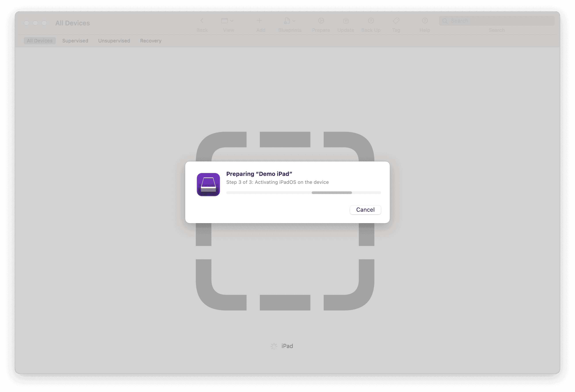Click the Recovery filter tab
This screenshot has height=392, width=575.
click(151, 41)
